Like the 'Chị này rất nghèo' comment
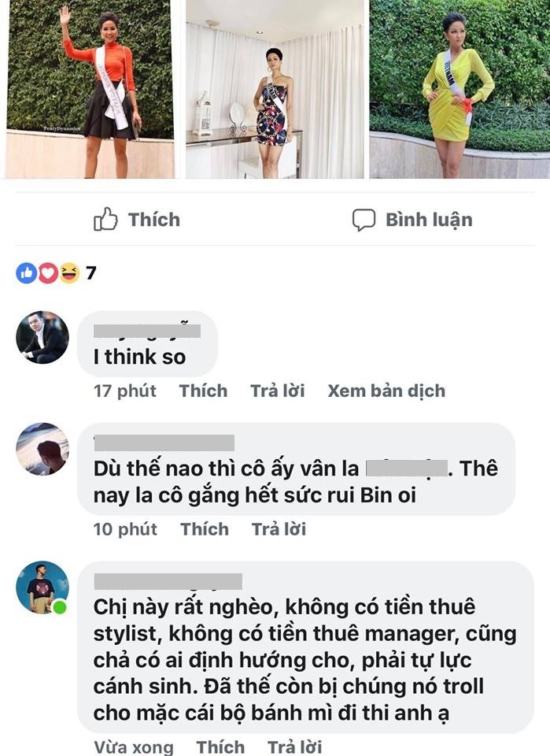This screenshot has width=550, height=756. click(220, 747)
